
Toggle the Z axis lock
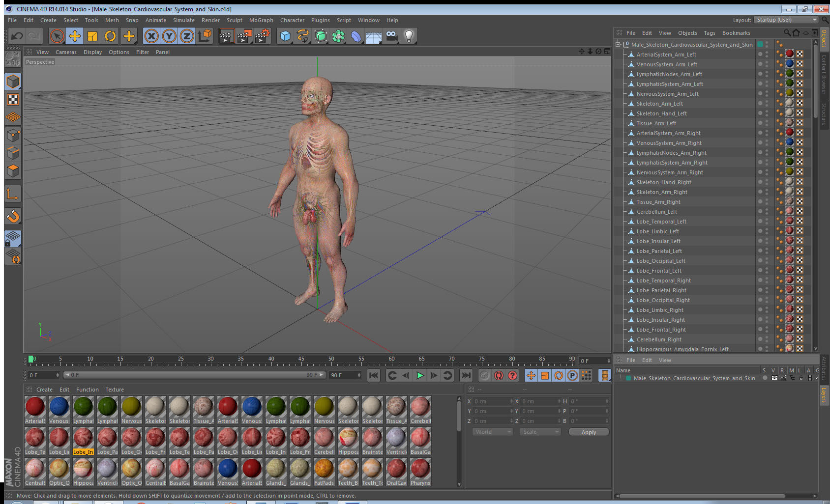click(x=187, y=36)
